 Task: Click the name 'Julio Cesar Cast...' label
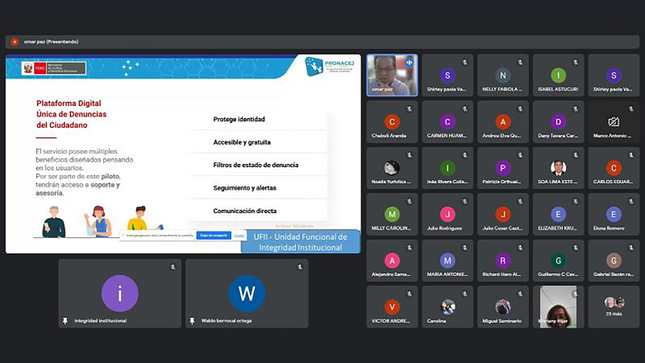(502, 228)
